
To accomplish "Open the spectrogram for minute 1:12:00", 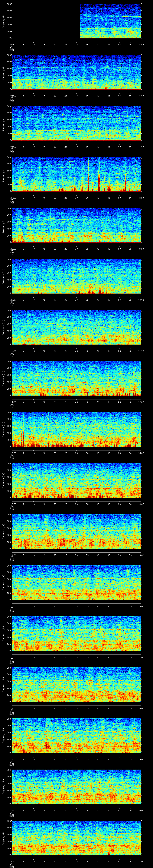I will (77, 429).
